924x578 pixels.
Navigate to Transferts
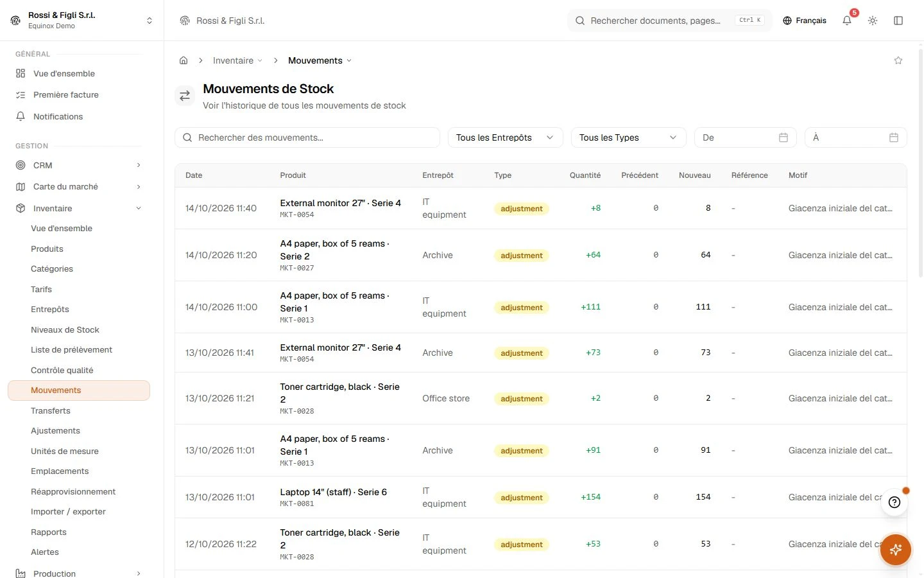(x=51, y=410)
